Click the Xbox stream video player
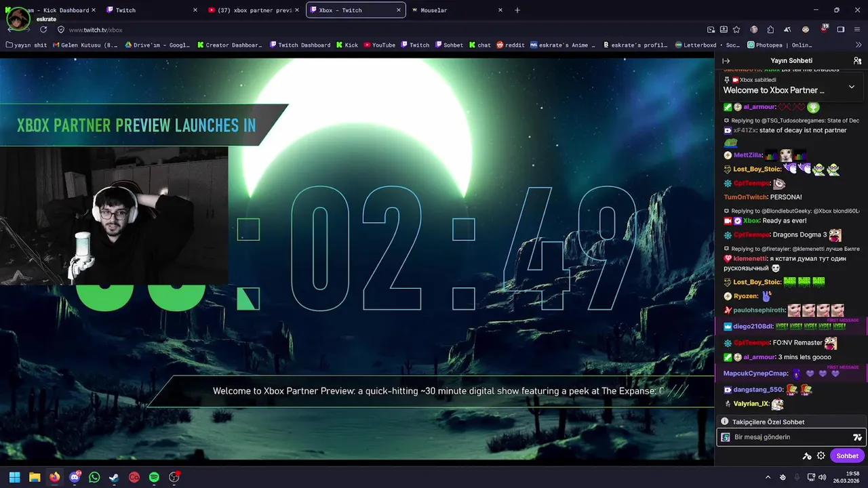This screenshot has width=868, height=488. 357,260
